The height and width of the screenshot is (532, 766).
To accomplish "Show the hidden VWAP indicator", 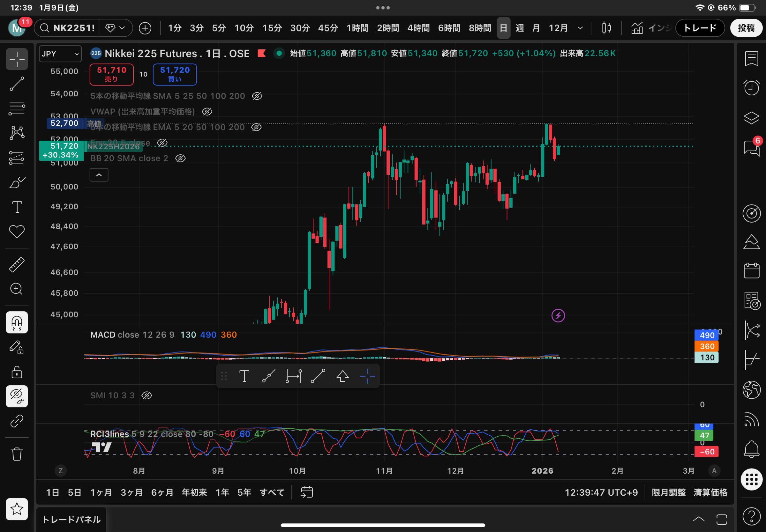I will [207, 112].
